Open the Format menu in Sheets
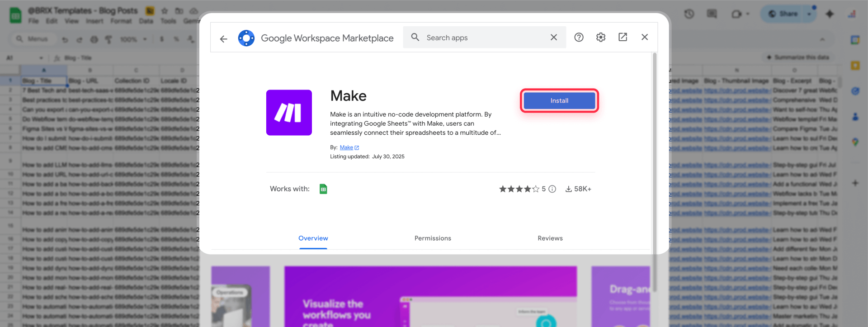868x327 pixels. pyautogui.click(x=121, y=21)
